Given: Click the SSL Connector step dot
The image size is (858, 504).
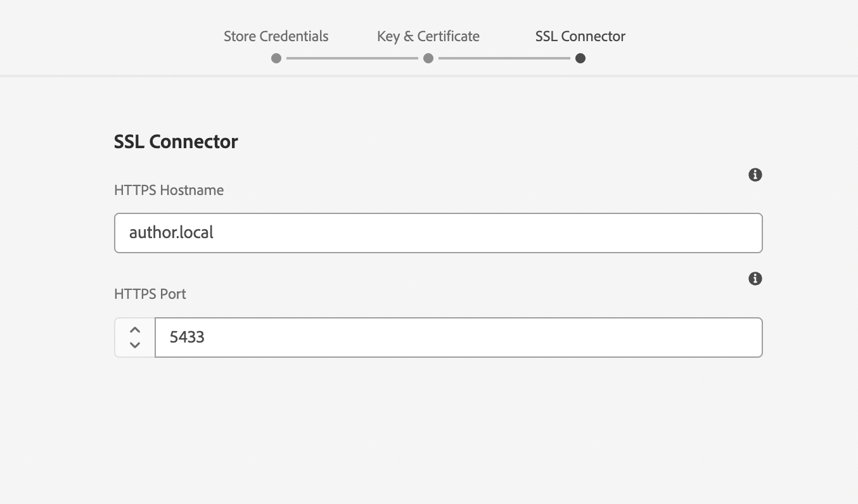Looking at the screenshot, I should [x=580, y=58].
